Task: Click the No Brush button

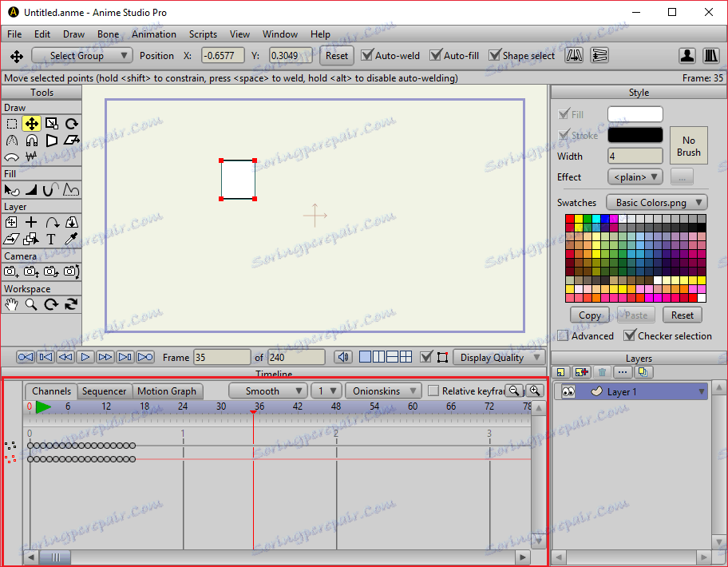Action: tap(689, 146)
